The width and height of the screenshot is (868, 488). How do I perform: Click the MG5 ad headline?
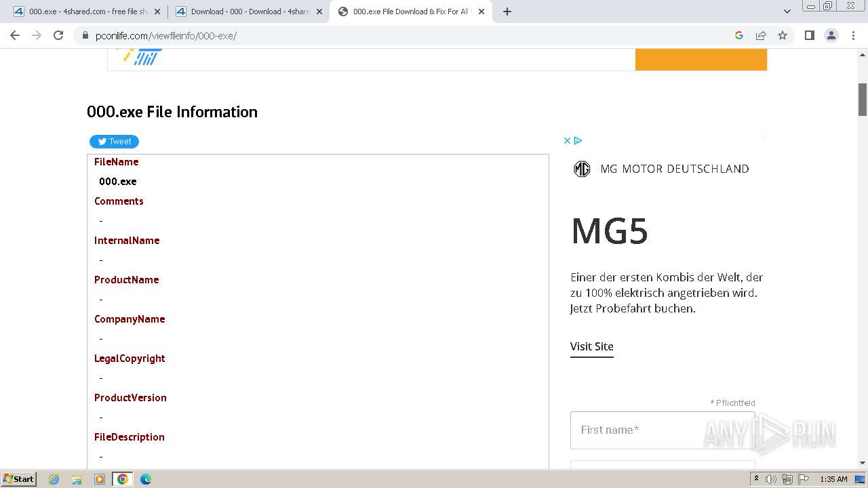point(610,231)
